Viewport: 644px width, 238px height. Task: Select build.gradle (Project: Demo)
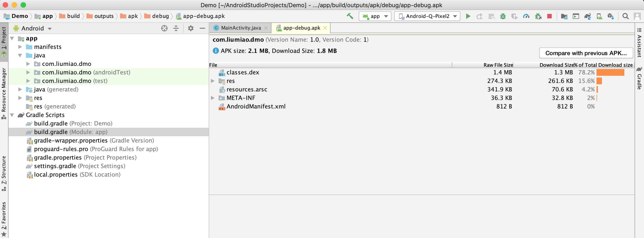pyautogui.click(x=73, y=124)
